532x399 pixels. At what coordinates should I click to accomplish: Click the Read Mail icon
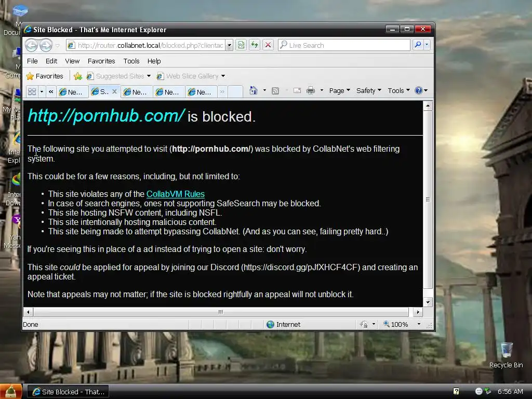pyautogui.click(x=297, y=90)
